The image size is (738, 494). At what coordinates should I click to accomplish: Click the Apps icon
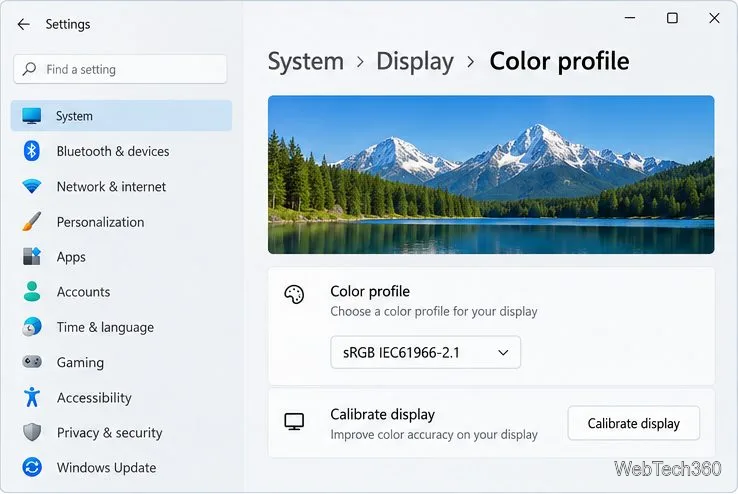(x=32, y=256)
